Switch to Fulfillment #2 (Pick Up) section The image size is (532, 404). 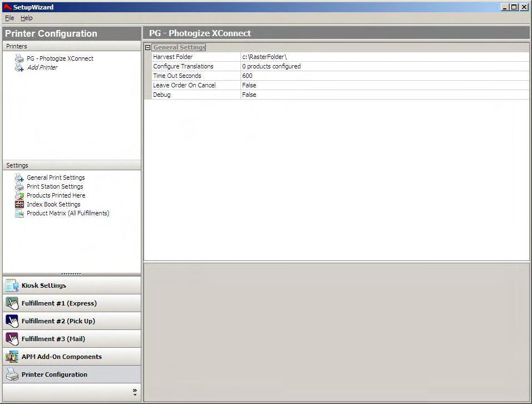(x=72, y=321)
